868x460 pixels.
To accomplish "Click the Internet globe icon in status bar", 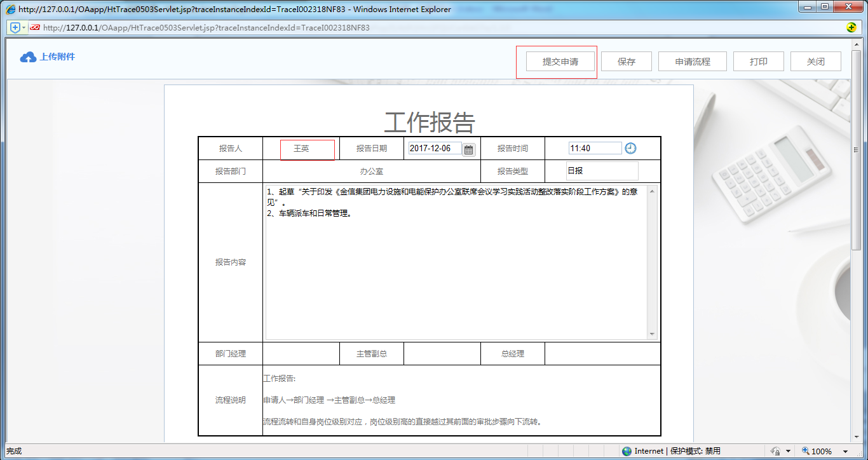I will point(626,450).
